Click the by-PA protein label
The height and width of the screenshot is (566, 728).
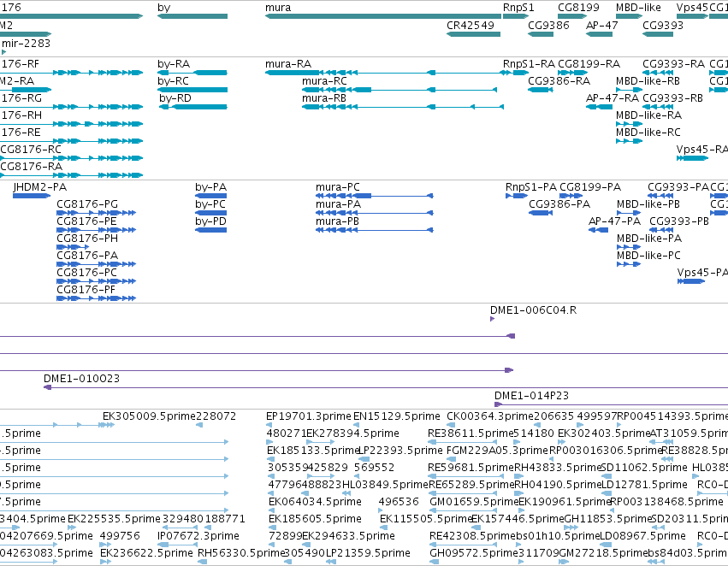[x=210, y=187]
